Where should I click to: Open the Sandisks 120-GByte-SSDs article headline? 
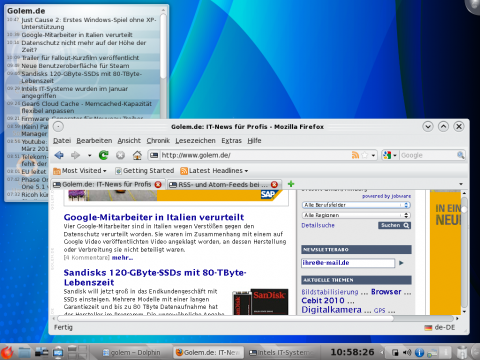pyautogui.click(x=155, y=277)
